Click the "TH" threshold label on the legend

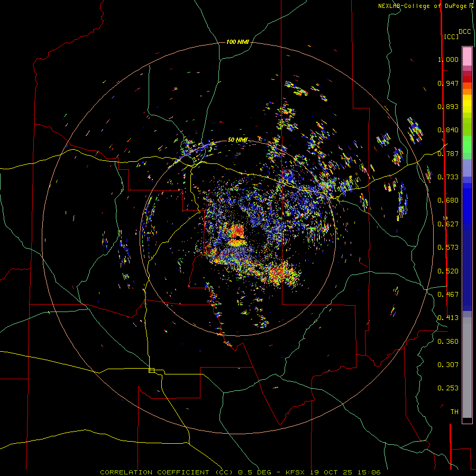tap(454, 412)
